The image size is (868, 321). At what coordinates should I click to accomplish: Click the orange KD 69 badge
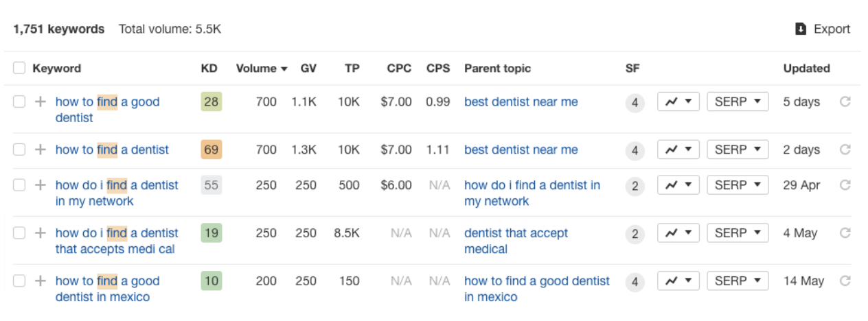coord(212,150)
